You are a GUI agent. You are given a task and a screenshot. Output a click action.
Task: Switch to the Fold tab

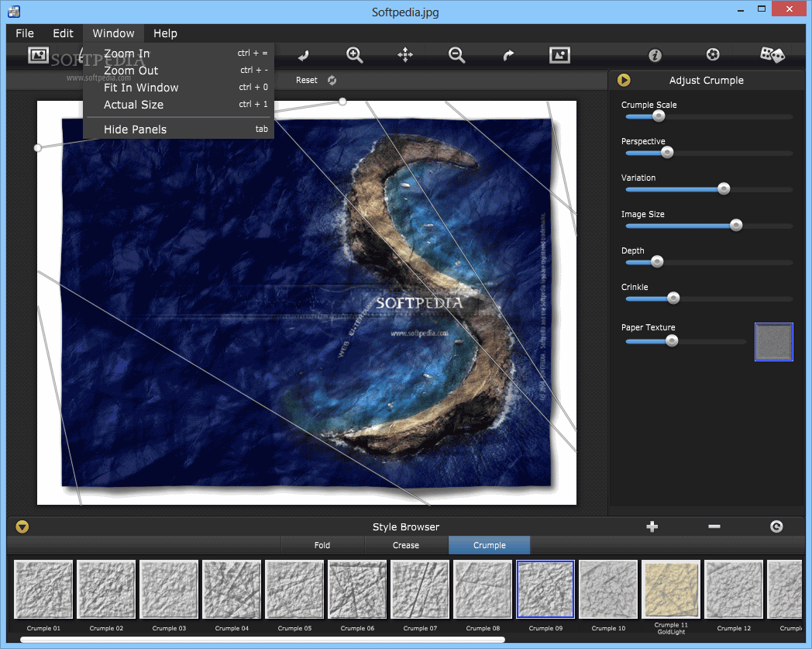click(x=322, y=545)
